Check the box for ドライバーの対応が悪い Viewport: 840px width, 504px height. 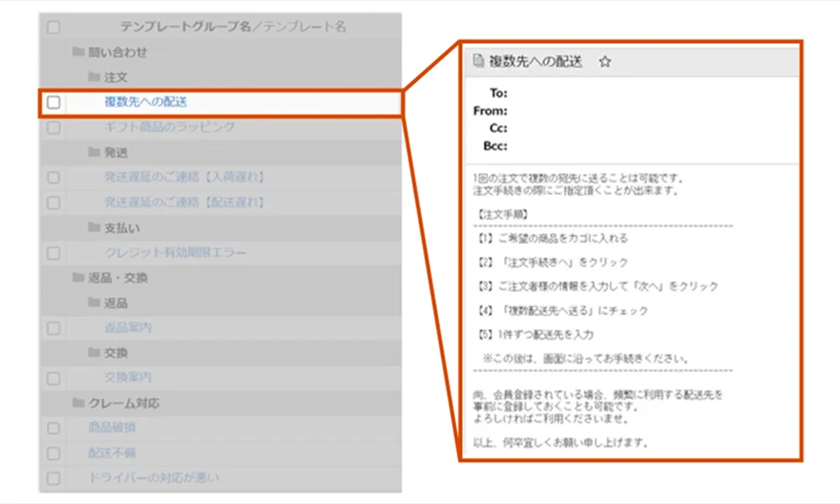coord(54,478)
